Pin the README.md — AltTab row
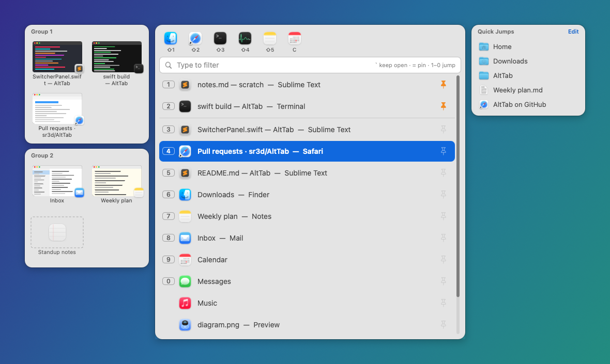Image resolution: width=610 pixels, height=364 pixels. pyautogui.click(x=443, y=173)
